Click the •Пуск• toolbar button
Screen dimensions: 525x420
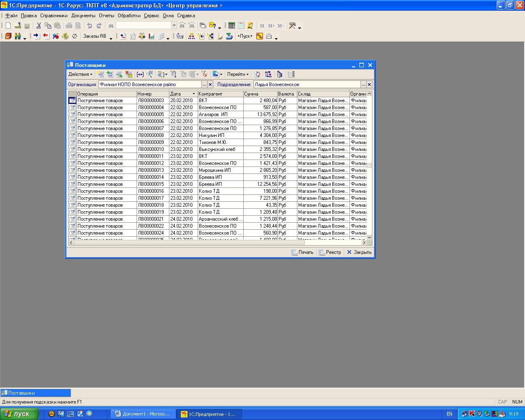(245, 36)
